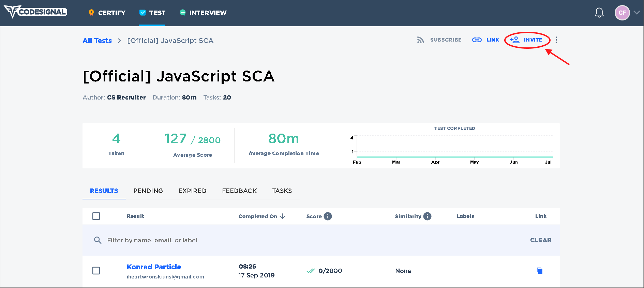Screen dimensions: 644x288
Task: Click the author name CS Recruiter
Action: pyautogui.click(x=126, y=97)
